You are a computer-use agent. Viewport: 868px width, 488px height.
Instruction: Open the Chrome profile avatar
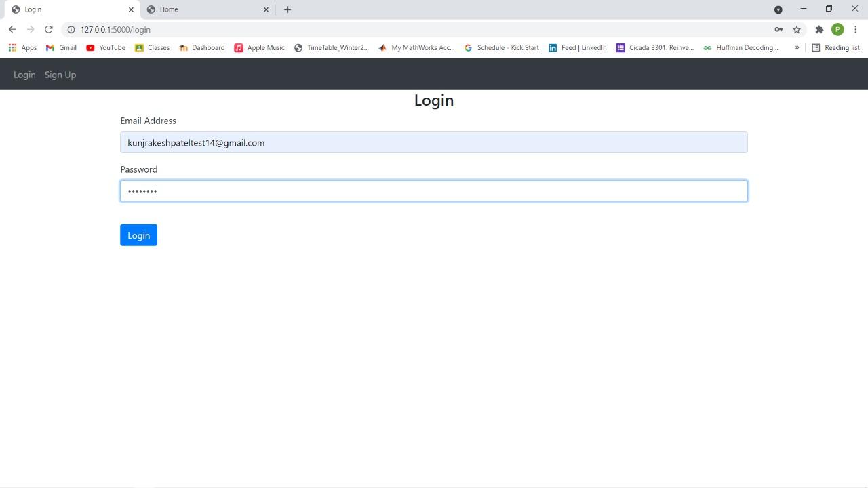tap(837, 29)
